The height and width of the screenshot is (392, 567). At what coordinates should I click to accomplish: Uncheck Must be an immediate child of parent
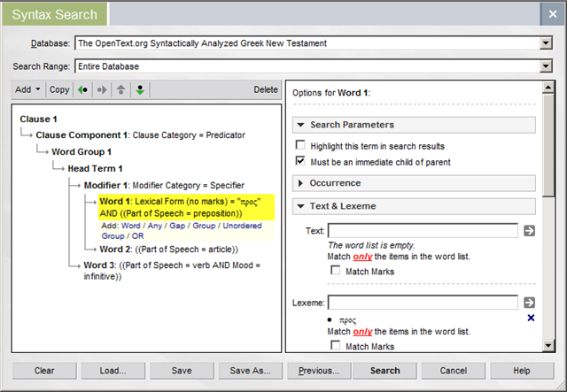(301, 161)
